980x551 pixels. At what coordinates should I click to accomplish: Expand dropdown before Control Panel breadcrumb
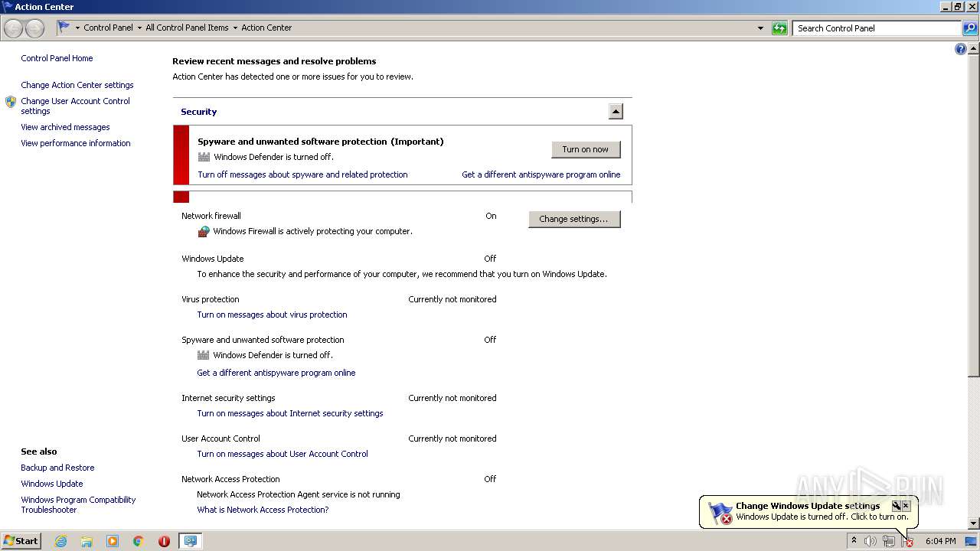pyautogui.click(x=77, y=28)
